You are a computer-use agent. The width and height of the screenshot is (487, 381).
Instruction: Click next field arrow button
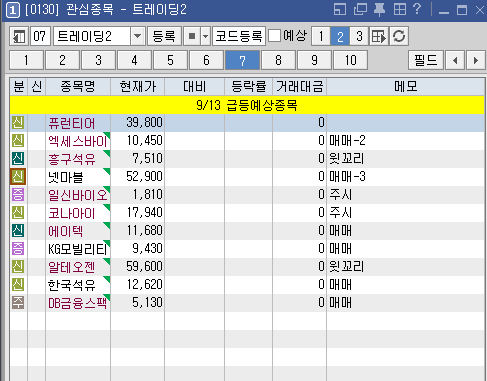476,60
